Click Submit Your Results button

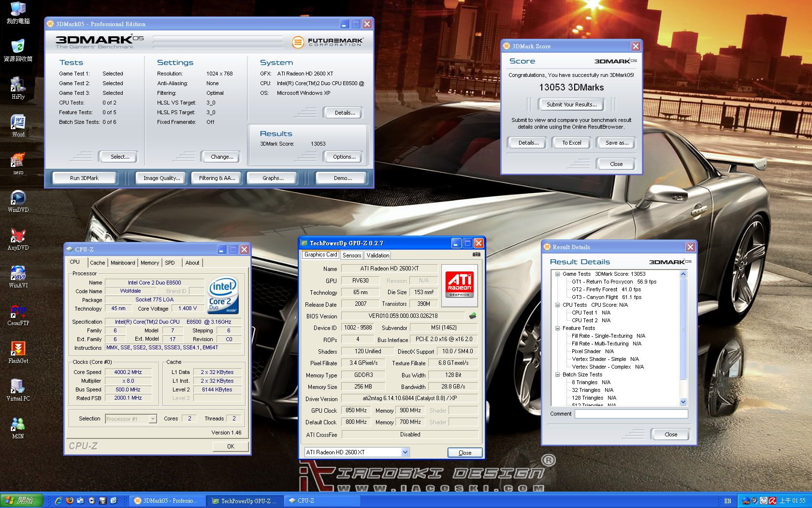tap(571, 104)
